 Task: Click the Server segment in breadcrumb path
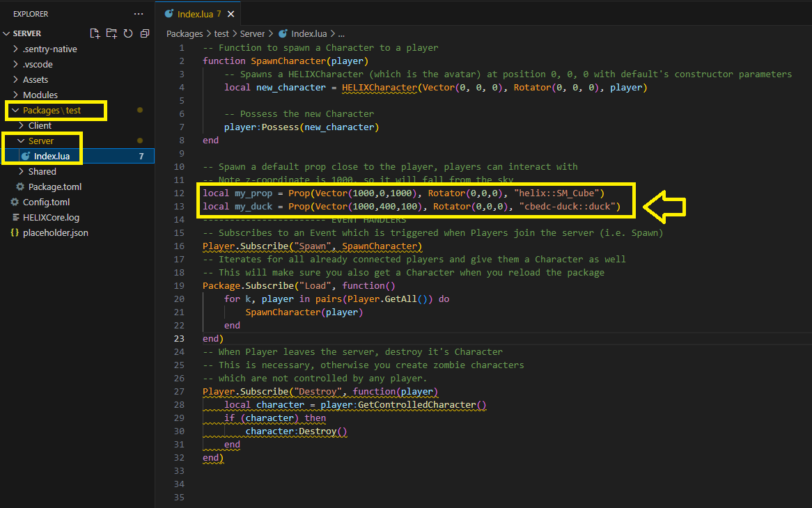(x=253, y=33)
